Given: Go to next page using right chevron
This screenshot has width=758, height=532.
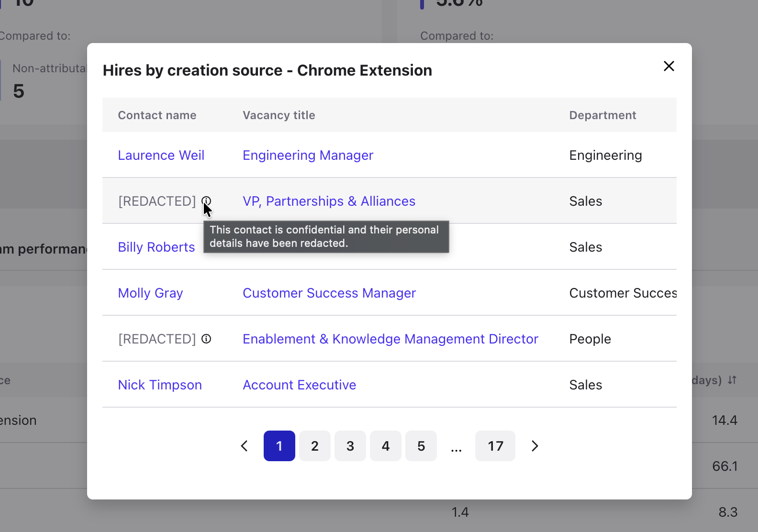Looking at the screenshot, I should [x=535, y=446].
